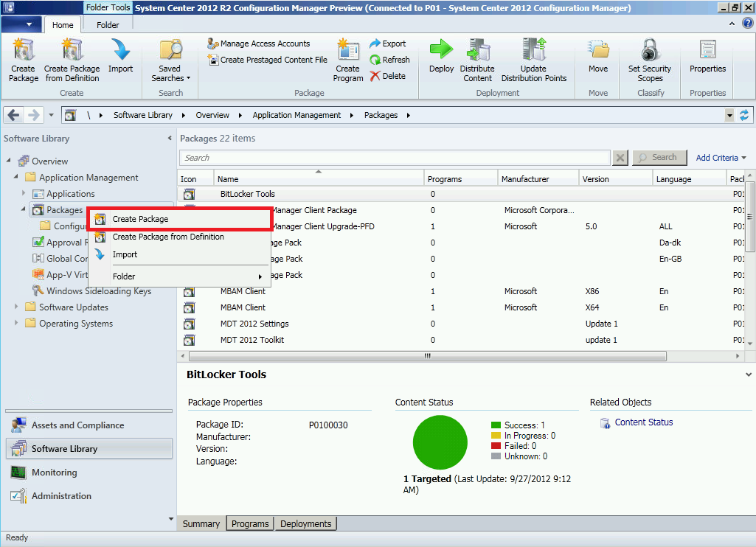Click the green Deploy arrow icon
The width and height of the screenshot is (756, 547).
(441, 49)
